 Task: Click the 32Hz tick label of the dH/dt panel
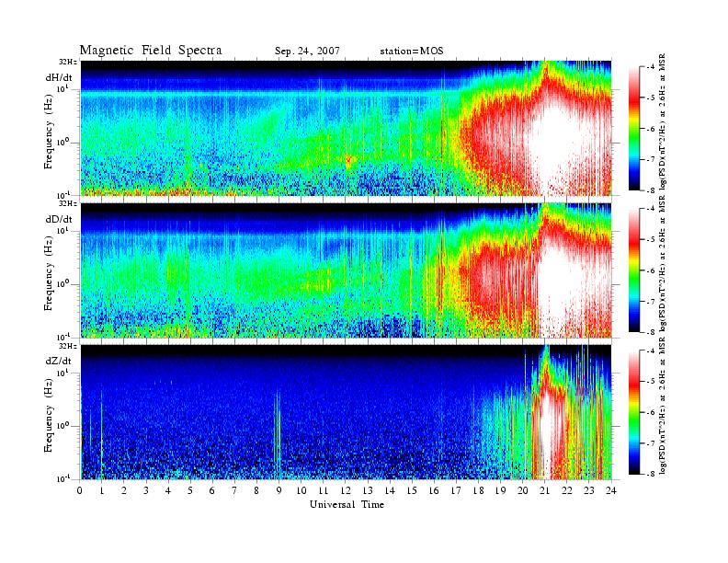coord(68,62)
